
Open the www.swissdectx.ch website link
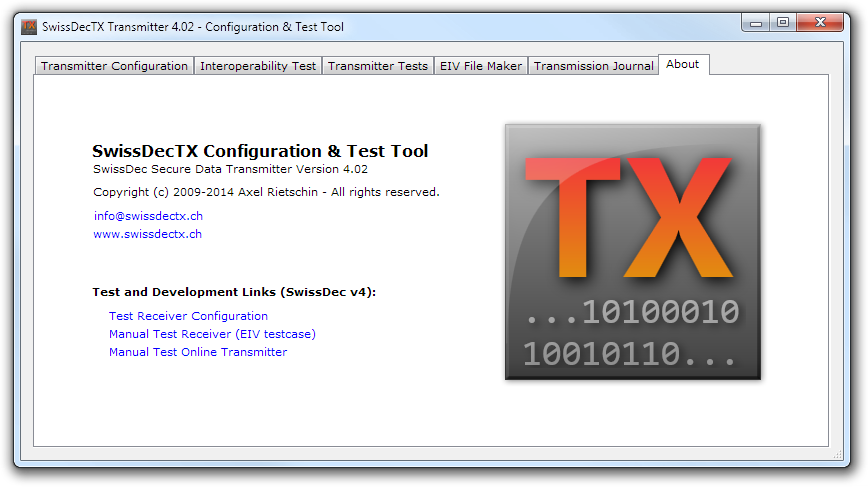pyautogui.click(x=147, y=234)
